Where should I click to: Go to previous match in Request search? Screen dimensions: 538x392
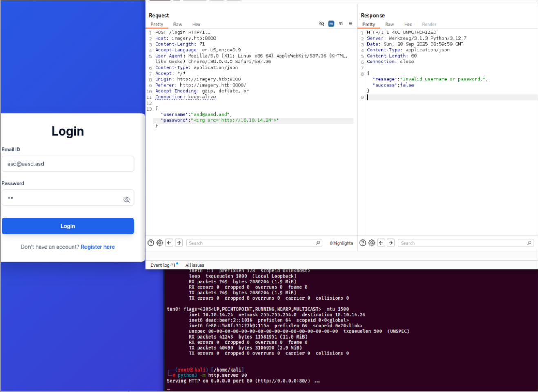pos(169,243)
